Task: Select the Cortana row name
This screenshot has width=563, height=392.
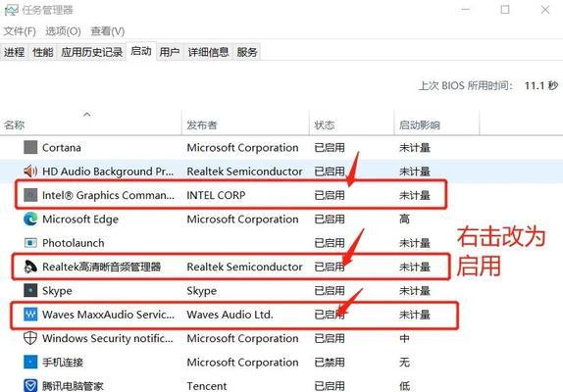Action: (62, 147)
